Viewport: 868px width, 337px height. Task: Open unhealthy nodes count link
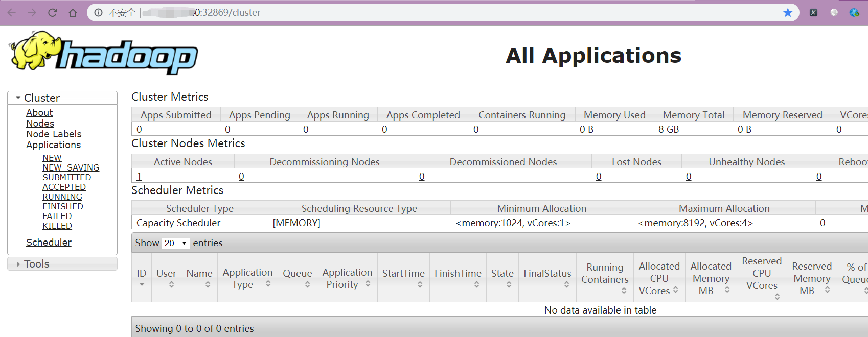[x=689, y=176]
